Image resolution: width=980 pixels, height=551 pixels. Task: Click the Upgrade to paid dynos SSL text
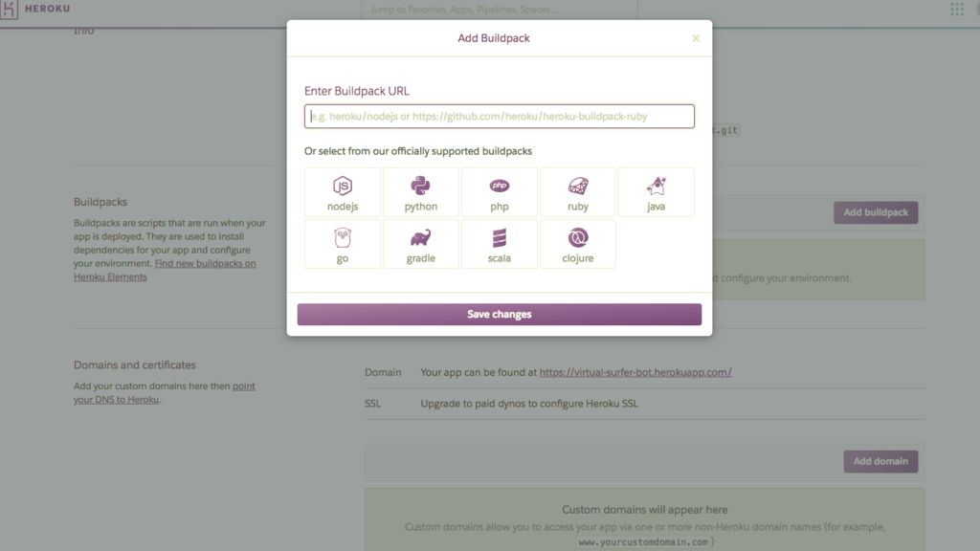click(x=529, y=404)
